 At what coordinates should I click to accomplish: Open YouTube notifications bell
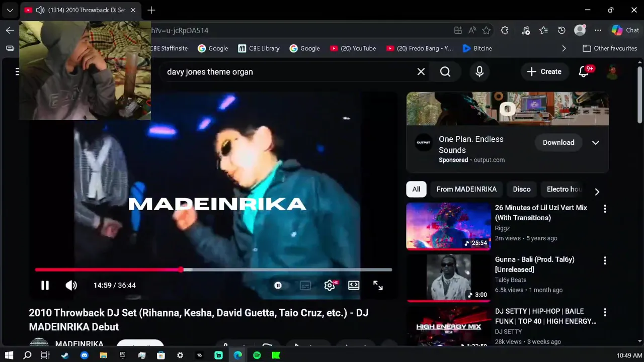click(x=584, y=72)
